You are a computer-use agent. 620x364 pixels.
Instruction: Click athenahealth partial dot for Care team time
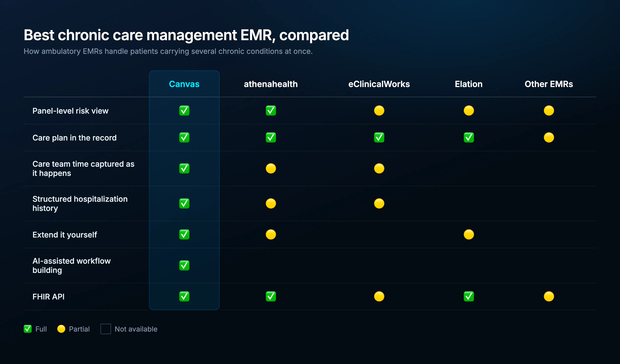tap(271, 169)
